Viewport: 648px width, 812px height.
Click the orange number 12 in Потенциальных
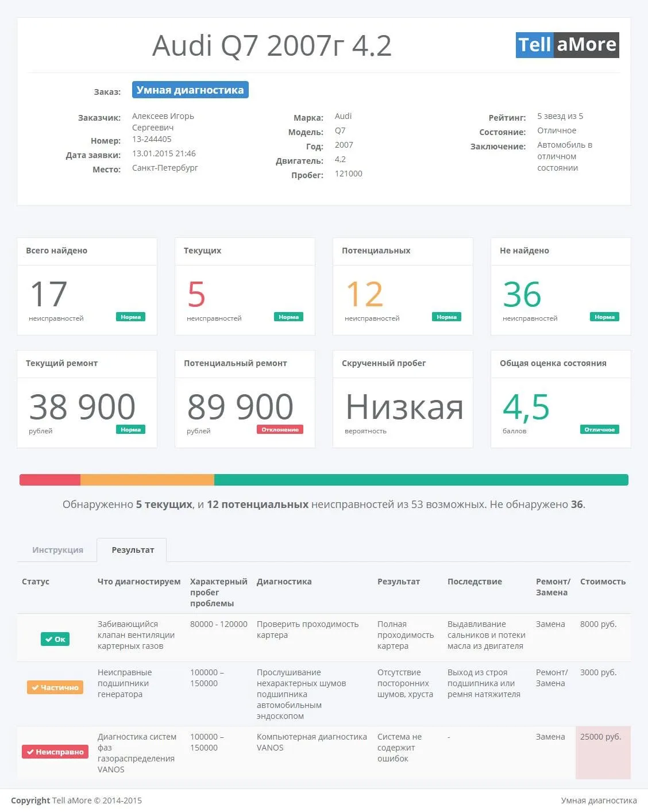tap(364, 294)
